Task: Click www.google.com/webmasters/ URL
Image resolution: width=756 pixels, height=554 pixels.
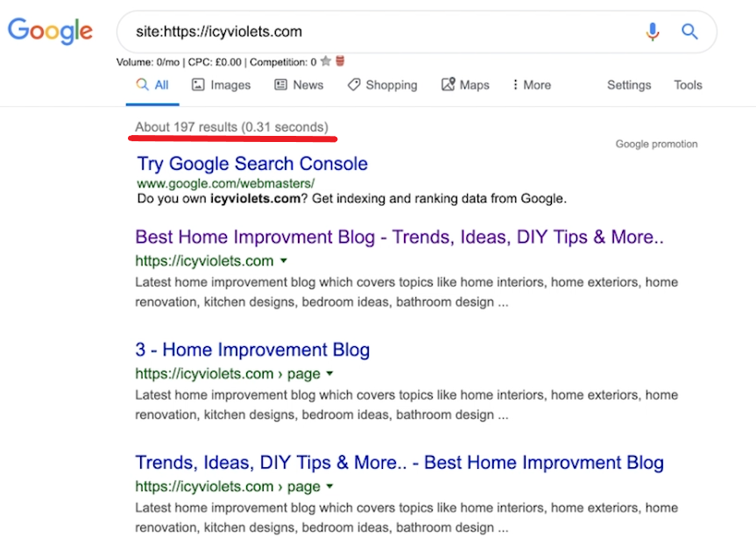Action: [x=226, y=183]
